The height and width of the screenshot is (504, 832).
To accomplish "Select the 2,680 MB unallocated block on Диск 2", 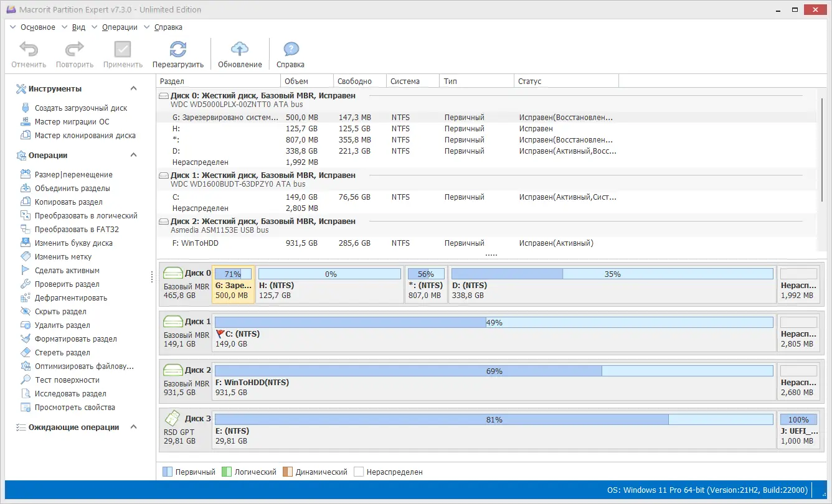I will point(798,381).
